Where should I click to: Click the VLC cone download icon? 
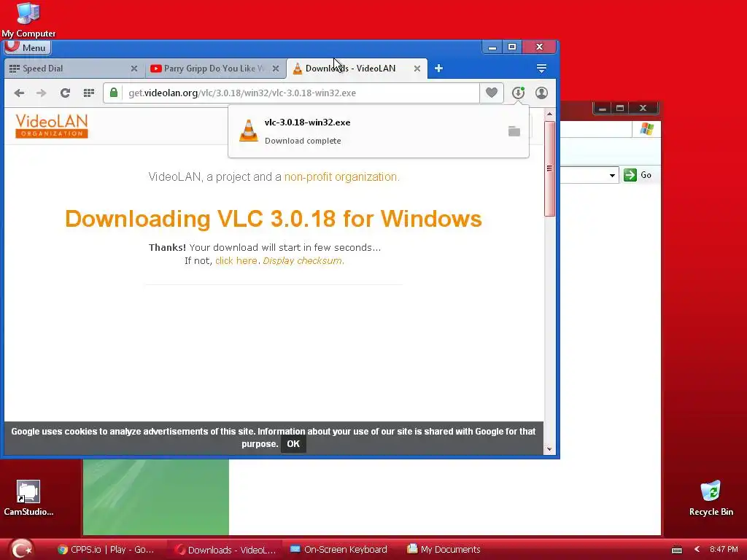click(x=248, y=131)
